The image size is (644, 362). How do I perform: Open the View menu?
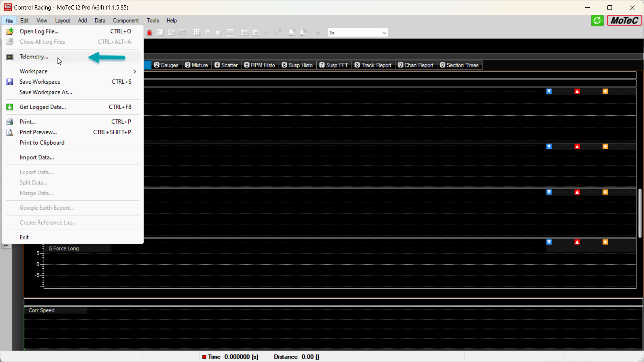point(42,21)
